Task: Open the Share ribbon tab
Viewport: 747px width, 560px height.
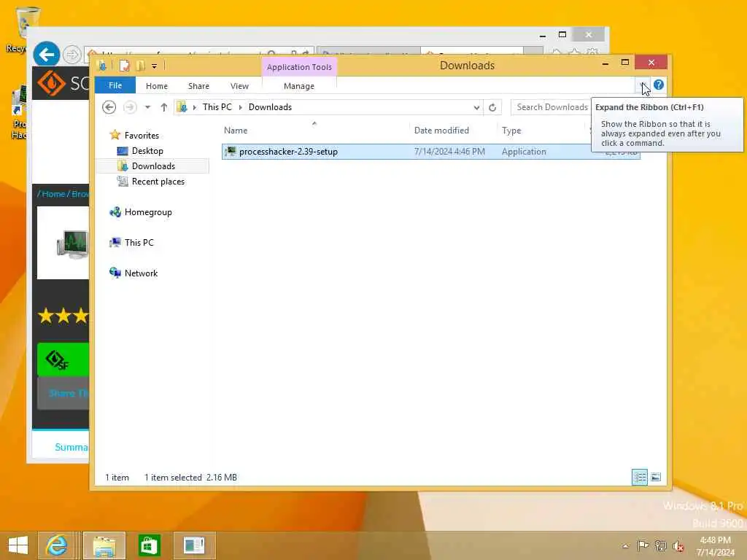Action: coord(198,86)
